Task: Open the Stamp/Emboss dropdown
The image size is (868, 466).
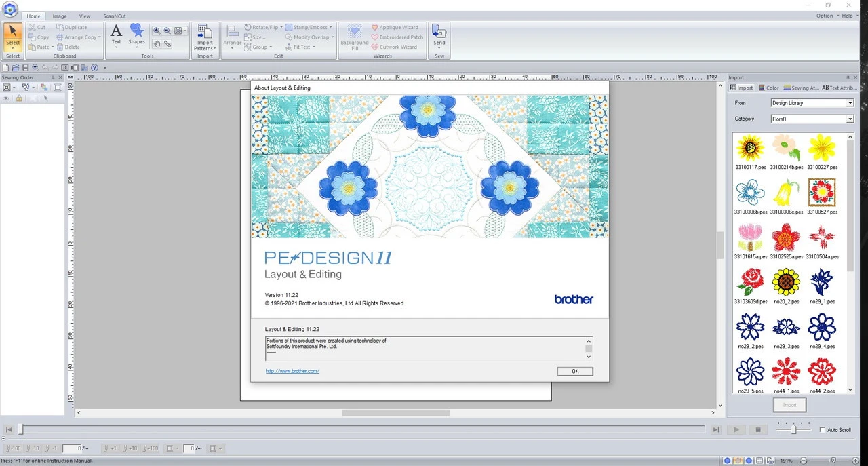Action: (331, 28)
